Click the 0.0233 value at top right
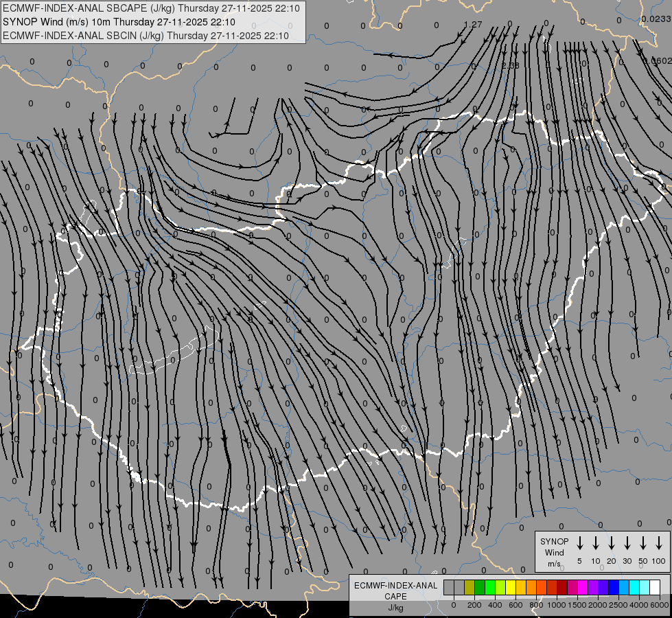This screenshot has height=618, width=672. [656, 19]
